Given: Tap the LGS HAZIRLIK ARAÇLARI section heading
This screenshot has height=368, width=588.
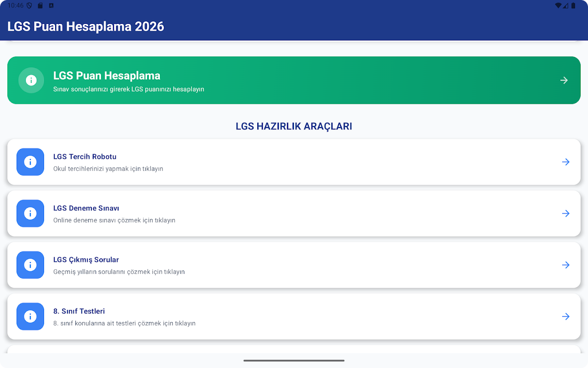Looking at the screenshot, I should pyautogui.click(x=294, y=126).
